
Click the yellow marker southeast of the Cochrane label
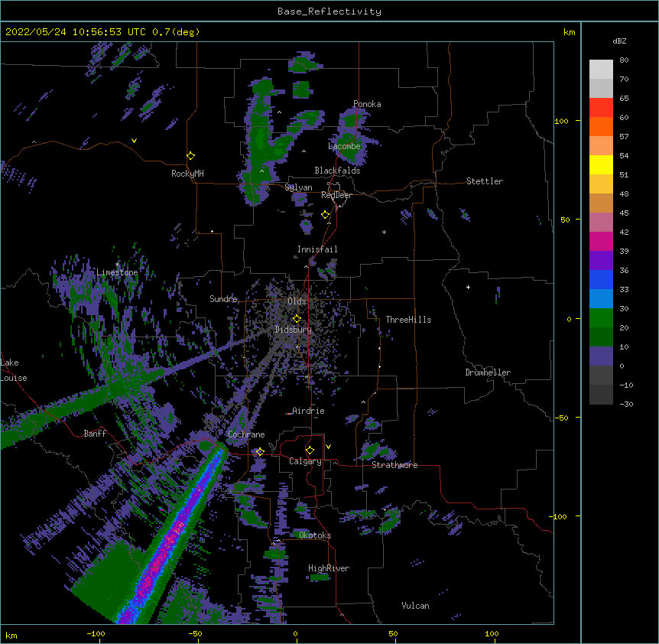coord(260,452)
